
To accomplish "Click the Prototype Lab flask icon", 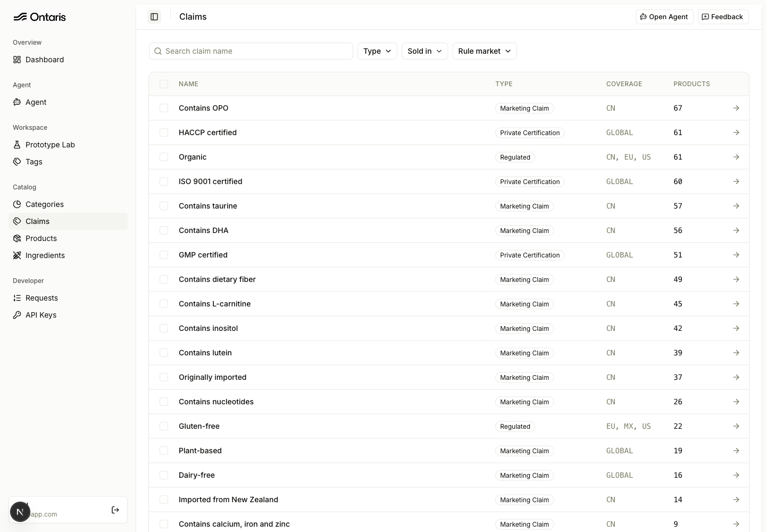I will [x=17, y=145].
